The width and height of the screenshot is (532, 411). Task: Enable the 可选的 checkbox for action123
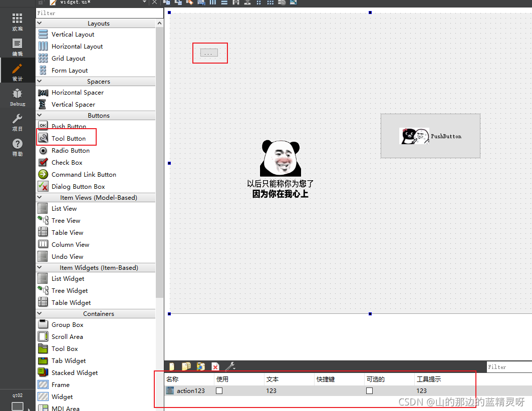pos(369,391)
